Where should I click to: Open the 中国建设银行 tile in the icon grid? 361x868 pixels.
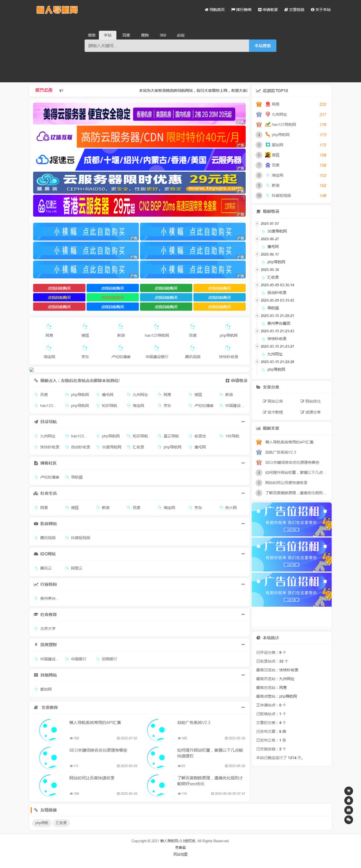pyautogui.click(x=157, y=352)
